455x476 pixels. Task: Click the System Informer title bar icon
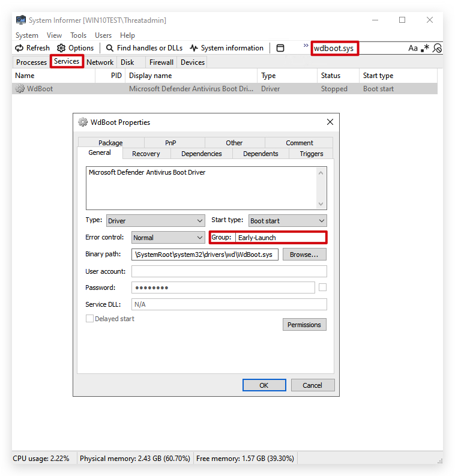click(21, 20)
